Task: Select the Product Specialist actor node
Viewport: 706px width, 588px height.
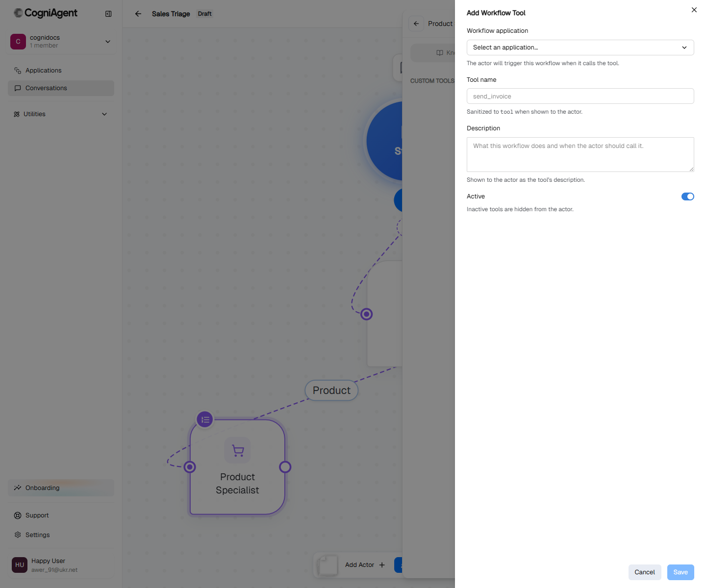Action: pos(237,467)
